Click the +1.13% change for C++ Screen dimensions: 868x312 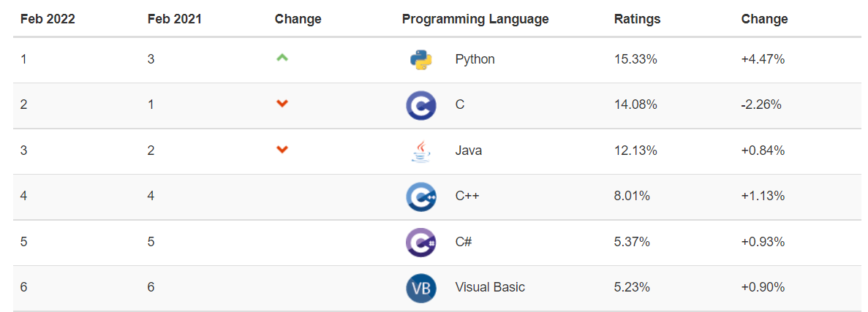coord(763,197)
